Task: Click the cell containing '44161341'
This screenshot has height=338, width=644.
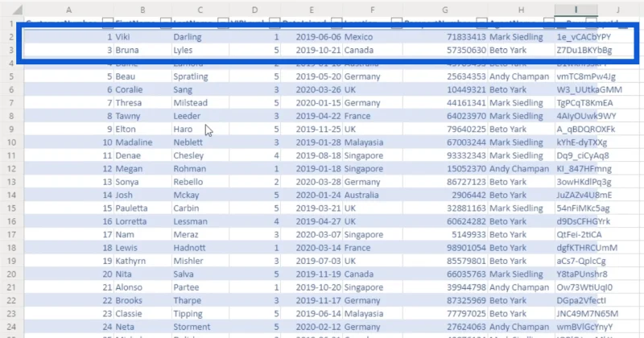Action: [445, 103]
